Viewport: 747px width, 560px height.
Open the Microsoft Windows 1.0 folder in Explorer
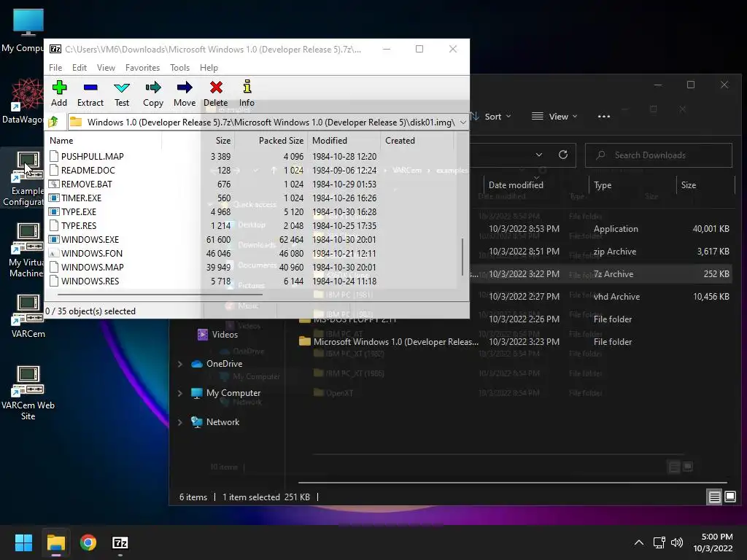(388, 342)
